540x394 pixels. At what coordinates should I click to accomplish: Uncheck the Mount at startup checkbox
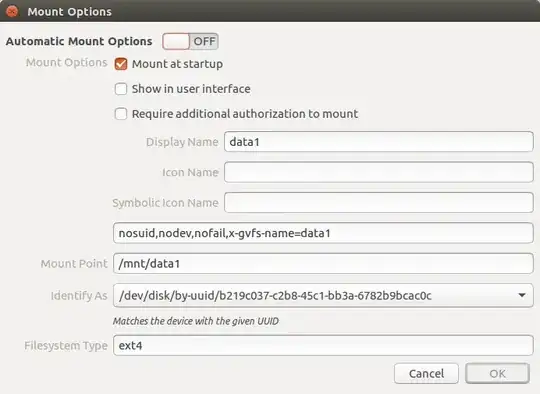pos(121,64)
